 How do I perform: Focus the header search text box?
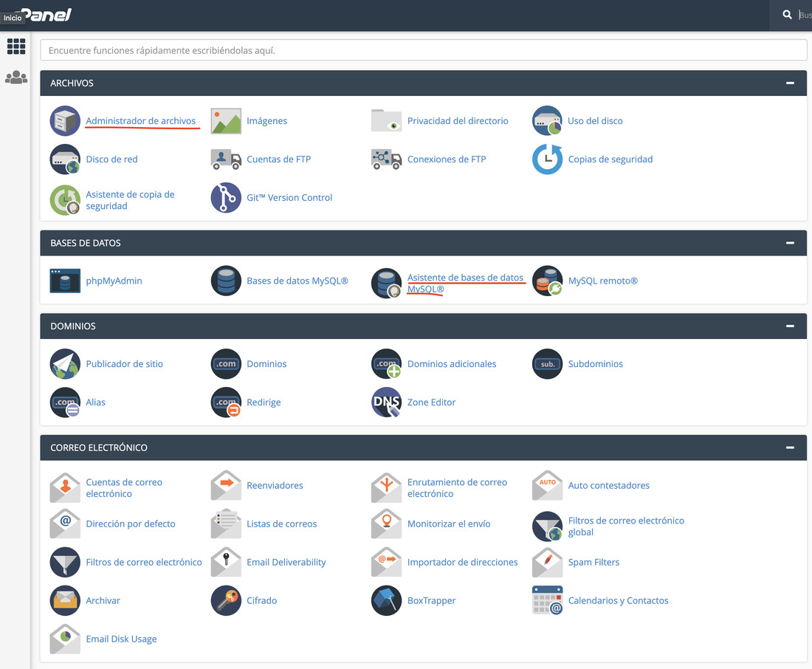coord(804,15)
